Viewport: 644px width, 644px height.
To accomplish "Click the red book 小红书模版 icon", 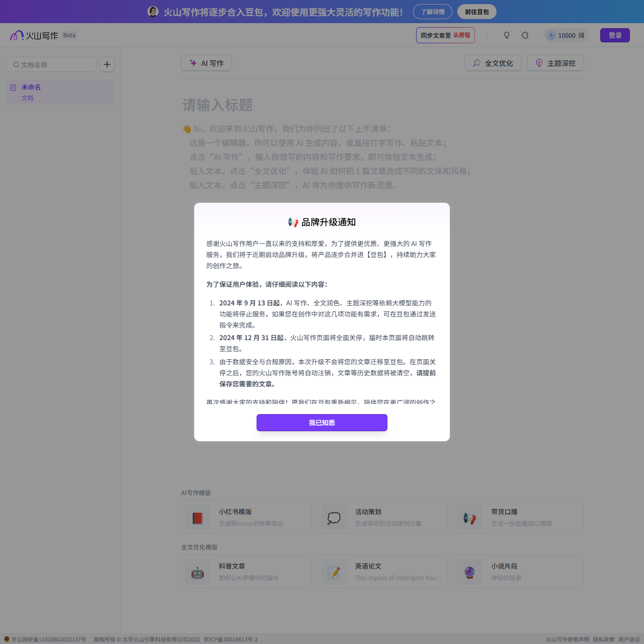I will 198,518.
